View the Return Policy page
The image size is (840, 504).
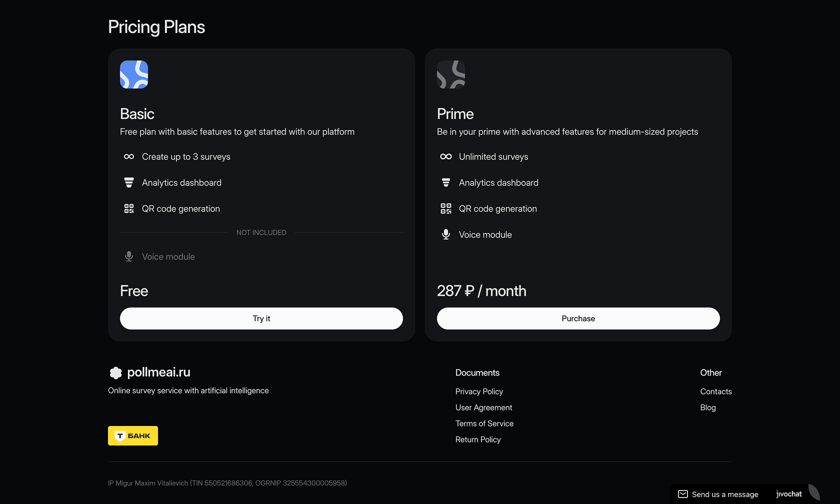click(x=478, y=439)
